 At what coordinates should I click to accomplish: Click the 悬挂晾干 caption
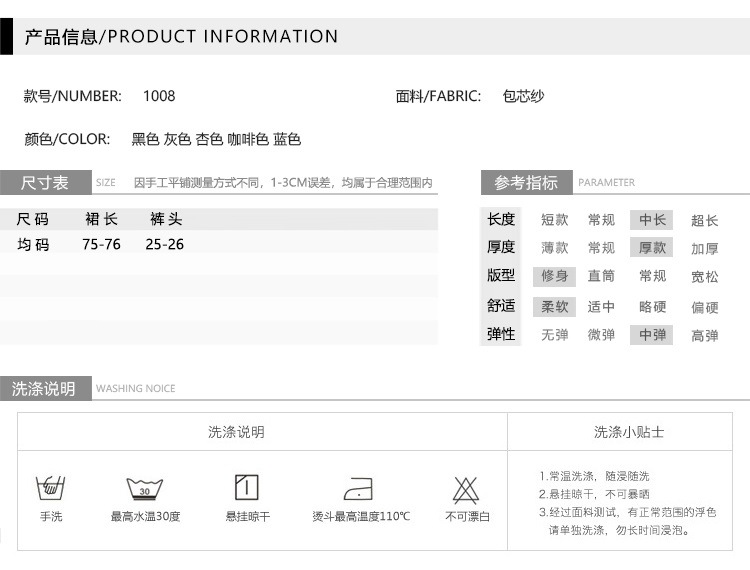click(x=247, y=516)
